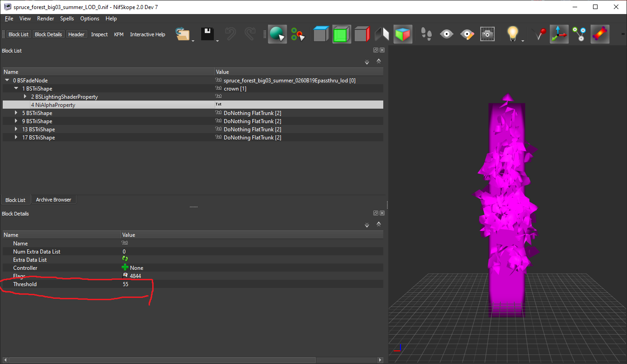Toggle the axes display icon
The image size is (627, 364).
(x=559, y=34)
